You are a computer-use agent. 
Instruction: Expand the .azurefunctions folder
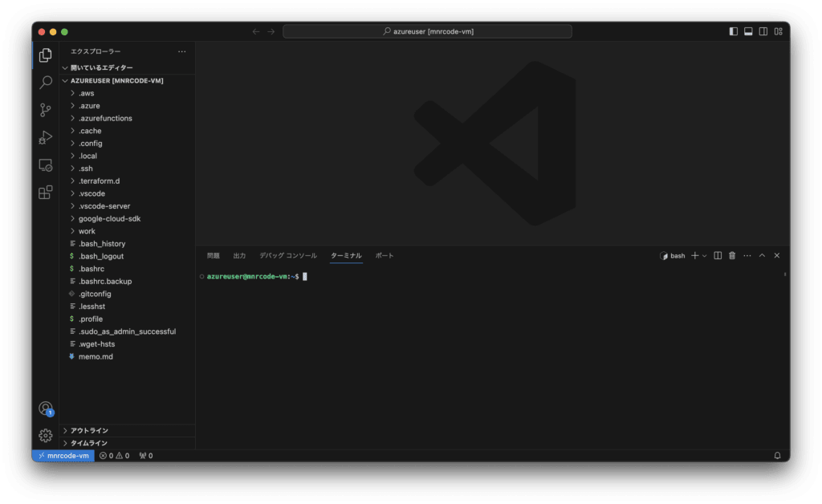click(128, 119)
